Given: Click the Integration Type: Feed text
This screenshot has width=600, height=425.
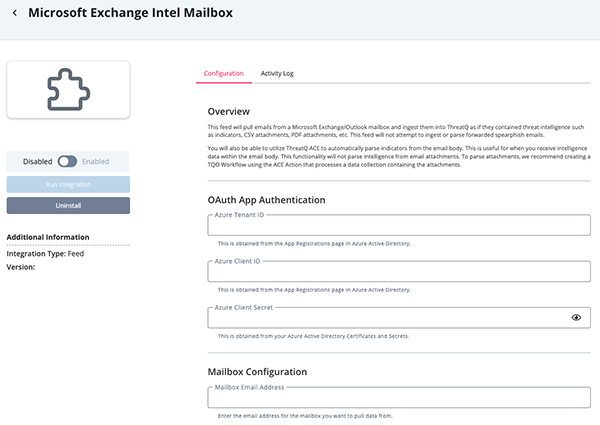Looking at the screenshot, I should pyautogui.click(x=45, y=254).
